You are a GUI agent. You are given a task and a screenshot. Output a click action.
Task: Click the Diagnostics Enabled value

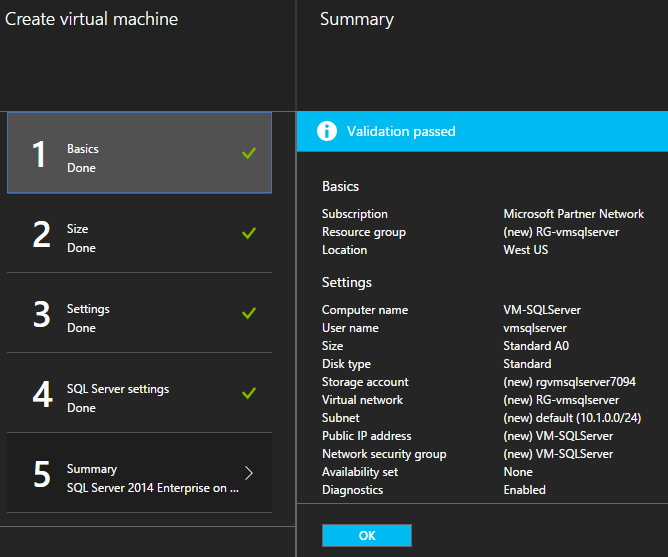524,490
